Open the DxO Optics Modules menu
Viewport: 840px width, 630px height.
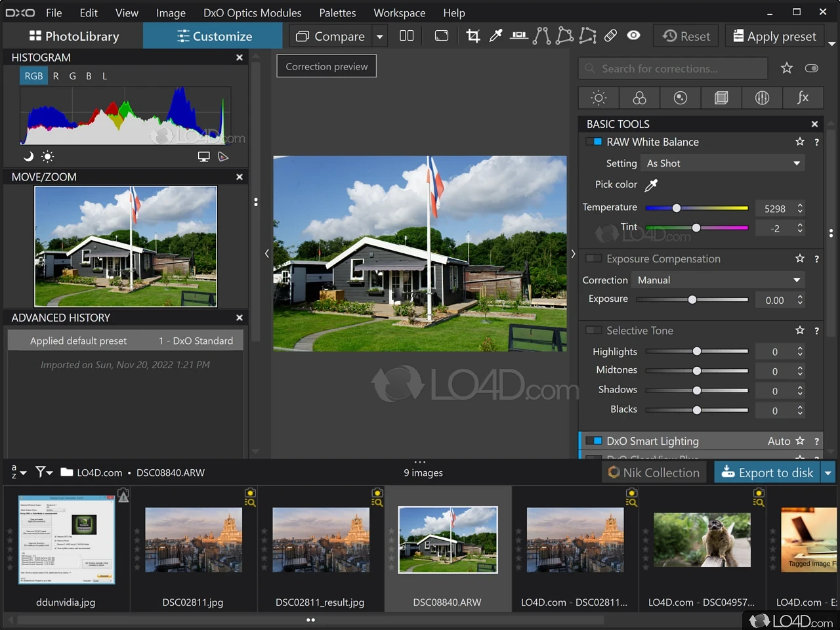[252, 12]
